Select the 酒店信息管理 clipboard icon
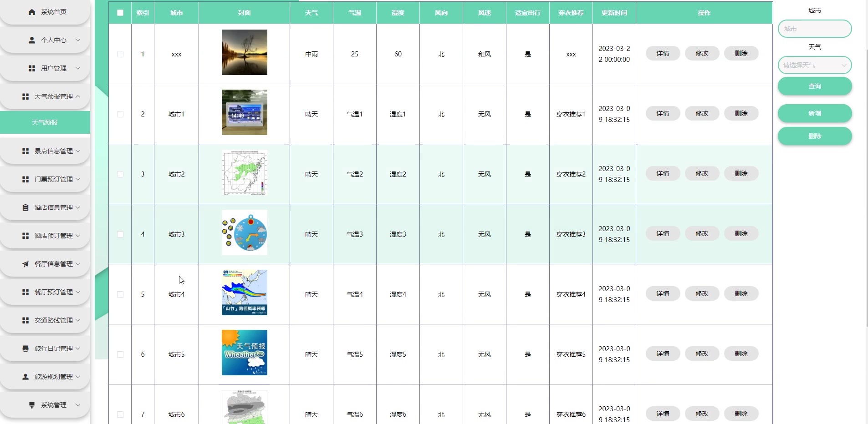The image size is (868, 424). click(25, 207)
